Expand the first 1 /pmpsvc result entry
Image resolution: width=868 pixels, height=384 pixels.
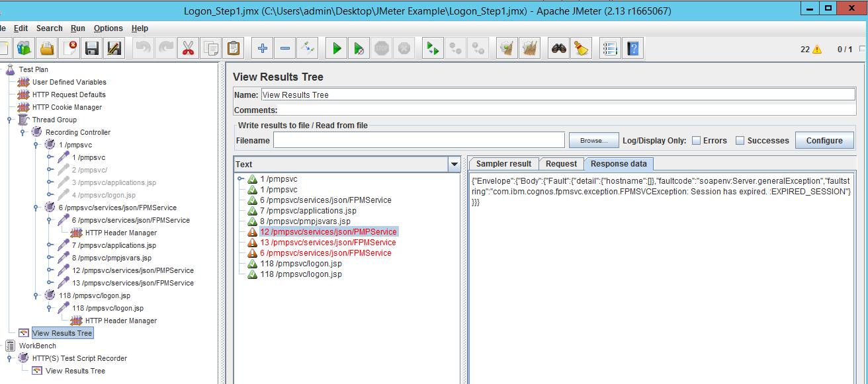click(x=241, y=179)
